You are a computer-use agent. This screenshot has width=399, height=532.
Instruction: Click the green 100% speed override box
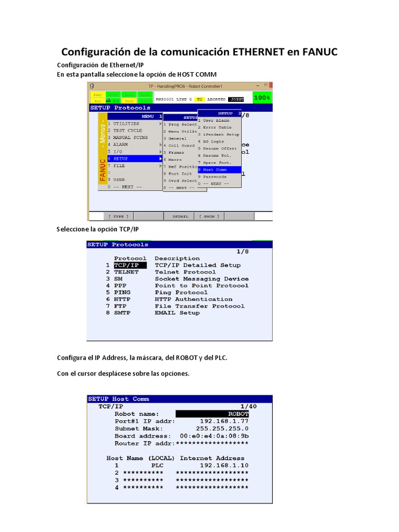(262, 98)
